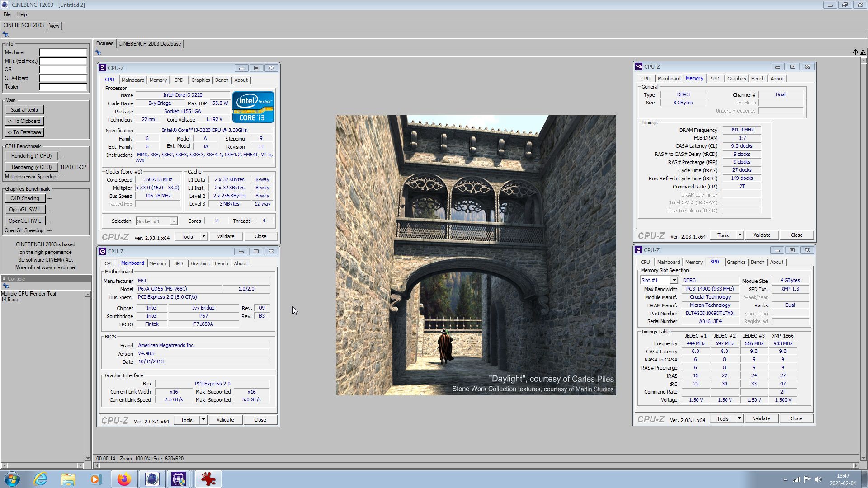Click CPU-Z icon in Mainboard window title
868x488 pixels.
click(102, 251)
